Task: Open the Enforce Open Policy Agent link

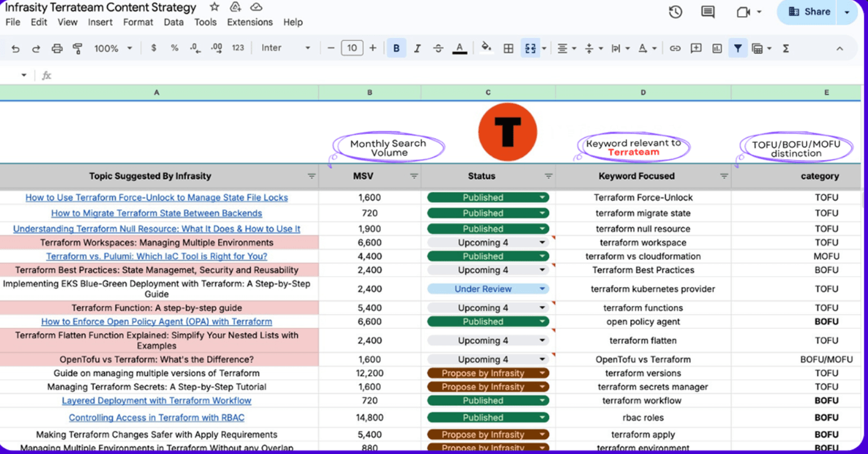Action: 157,322
